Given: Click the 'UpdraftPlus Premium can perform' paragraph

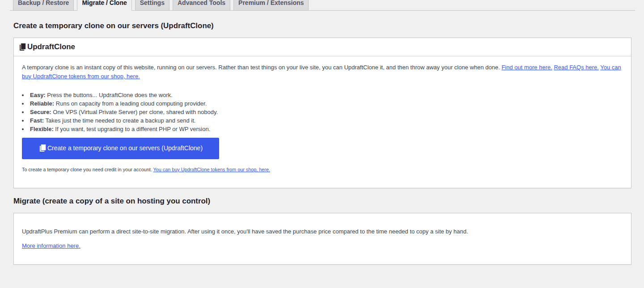Looking at the screenshot, I should tap(245, 232).
